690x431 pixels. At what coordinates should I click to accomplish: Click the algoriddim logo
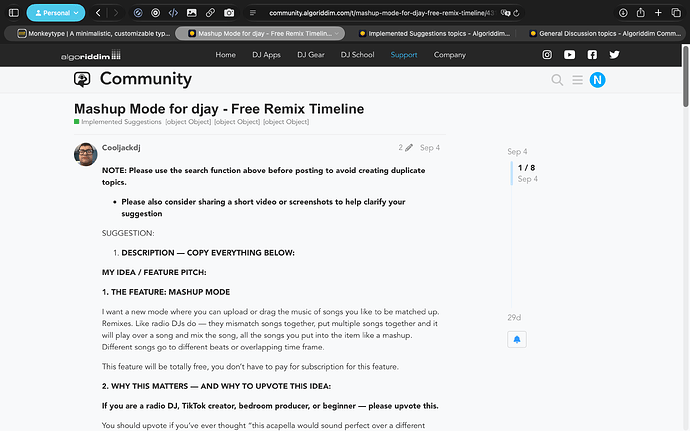(x=91, y=55)
